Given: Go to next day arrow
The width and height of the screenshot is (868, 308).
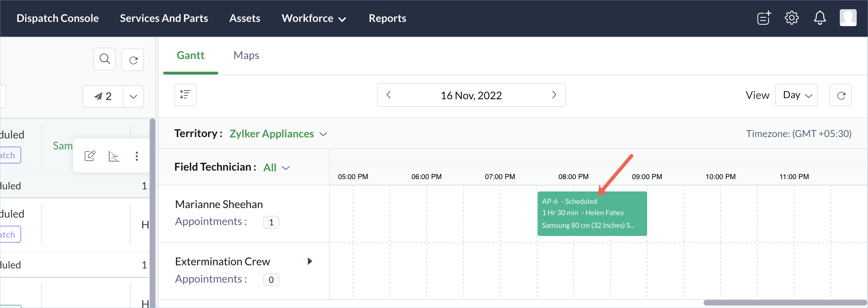Looking at the screenshot, I should [x=554, y=95].
